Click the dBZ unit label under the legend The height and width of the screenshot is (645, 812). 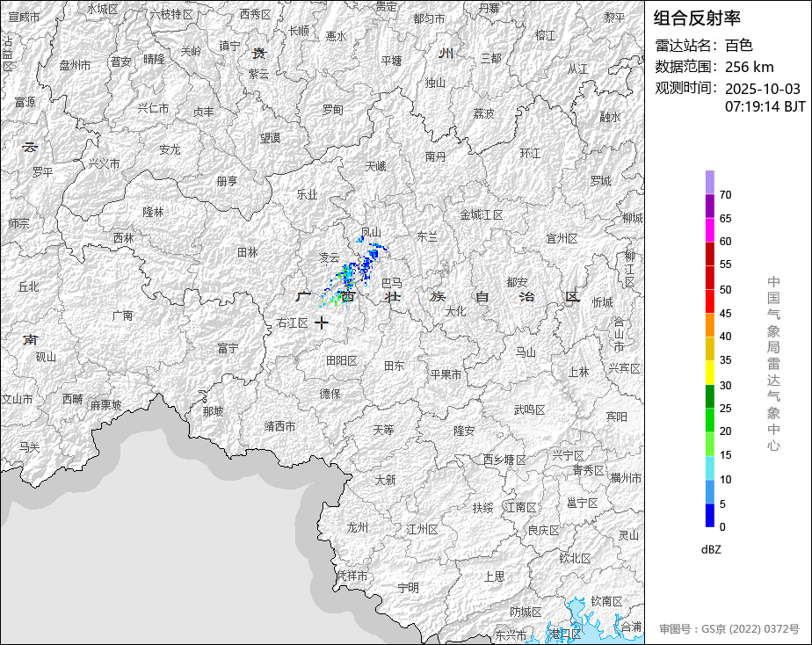[x=711, y=550]
